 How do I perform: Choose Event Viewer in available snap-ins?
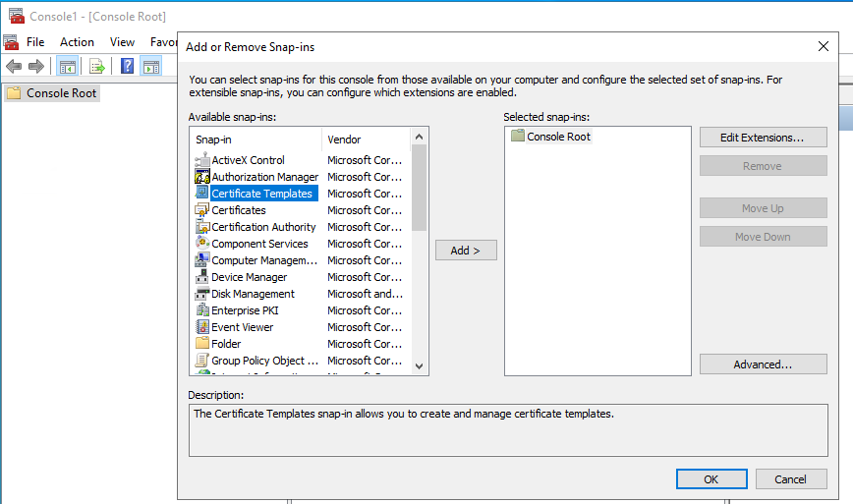(242, 327)
